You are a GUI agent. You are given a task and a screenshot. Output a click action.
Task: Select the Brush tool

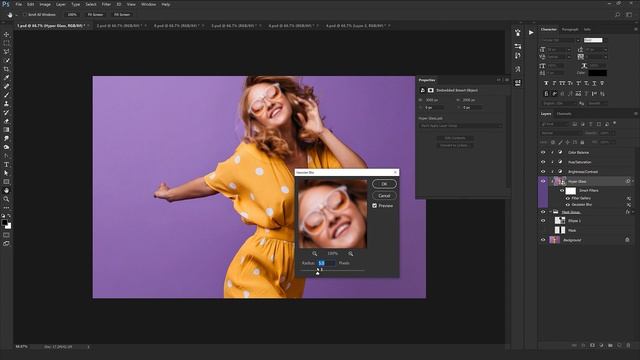click(x=7, y=95)
